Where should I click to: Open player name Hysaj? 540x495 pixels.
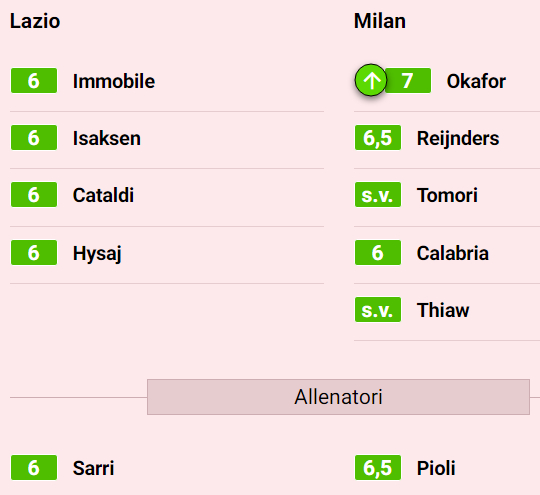click(x=97, y=254)
